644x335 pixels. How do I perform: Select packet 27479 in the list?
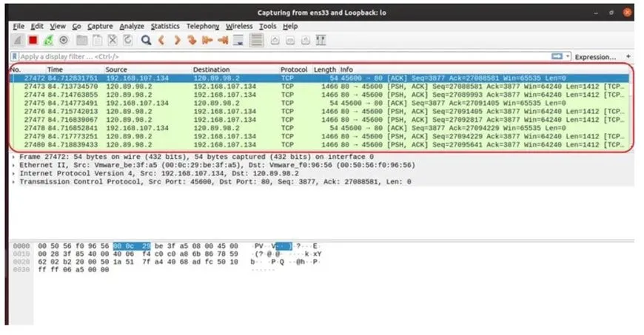click(x=319, y=136)
